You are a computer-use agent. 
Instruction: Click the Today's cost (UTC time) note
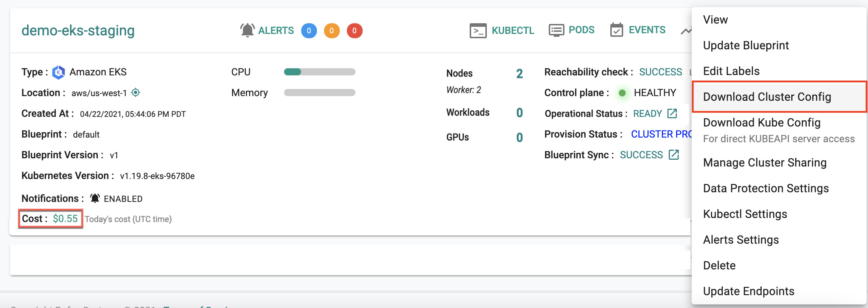(x=128, y=219)
